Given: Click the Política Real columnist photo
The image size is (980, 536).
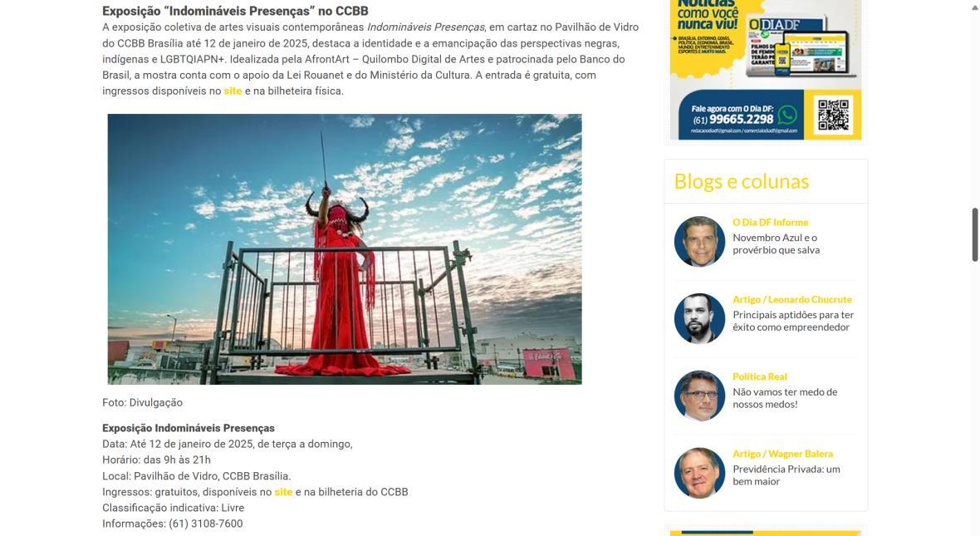Looking at the screenshot, I should click(x=699, y=396).
